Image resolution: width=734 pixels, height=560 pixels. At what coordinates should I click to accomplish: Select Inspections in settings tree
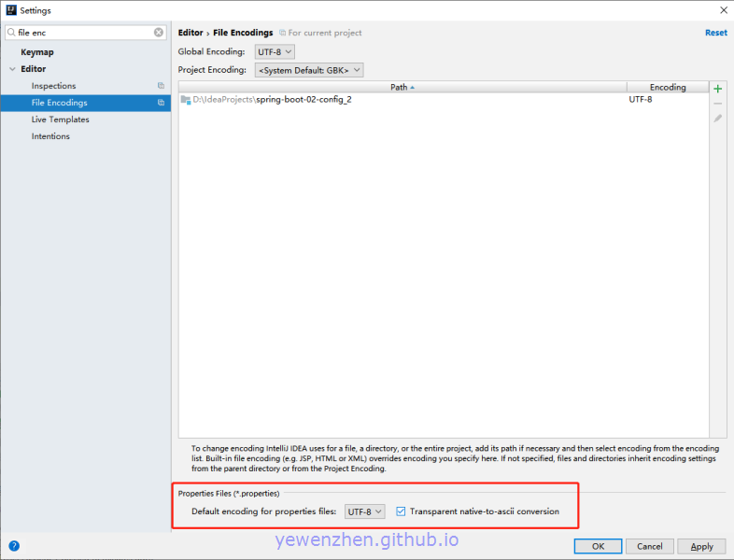click(53, 86)
